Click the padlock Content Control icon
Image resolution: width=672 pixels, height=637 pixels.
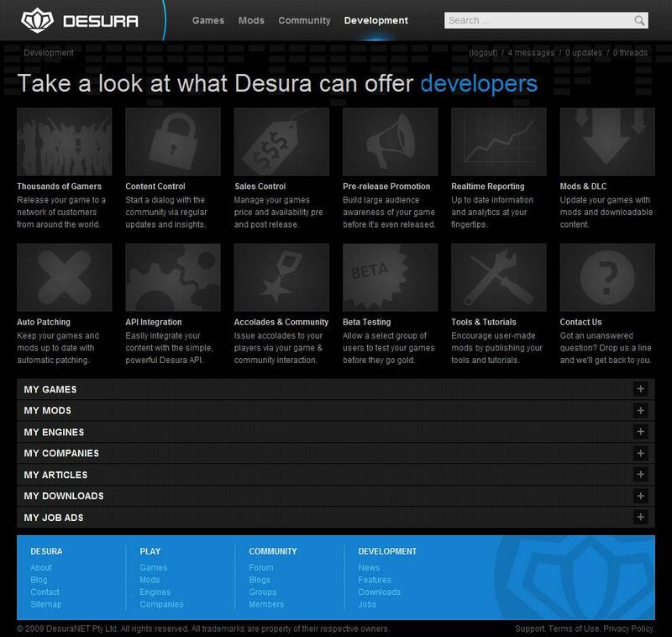click(173, 141)
